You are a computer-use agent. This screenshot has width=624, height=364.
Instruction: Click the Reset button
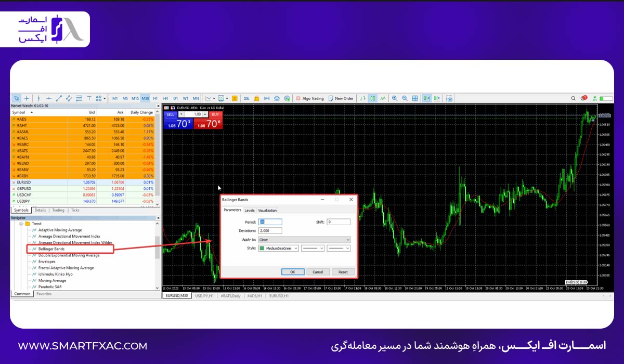click(x=343, y=271)
